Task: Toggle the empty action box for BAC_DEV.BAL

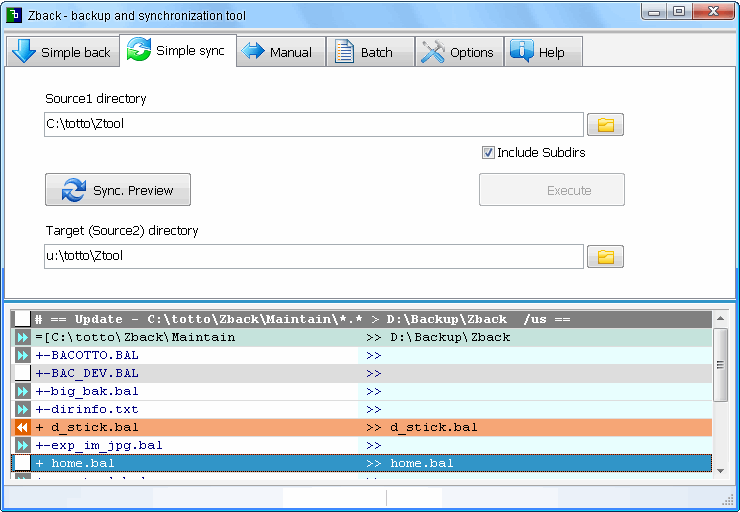Action: coord(22,373)
